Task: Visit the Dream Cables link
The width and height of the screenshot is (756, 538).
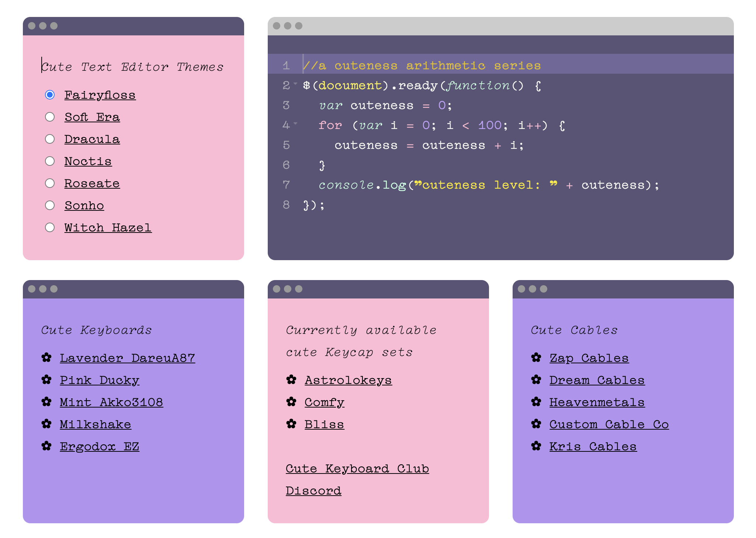Action: pos(597,380)
